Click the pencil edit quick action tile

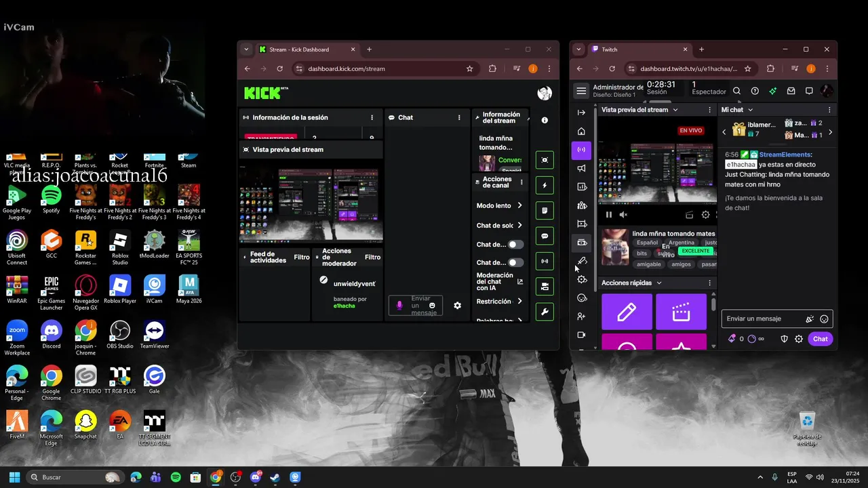click(x=627, y=312)
